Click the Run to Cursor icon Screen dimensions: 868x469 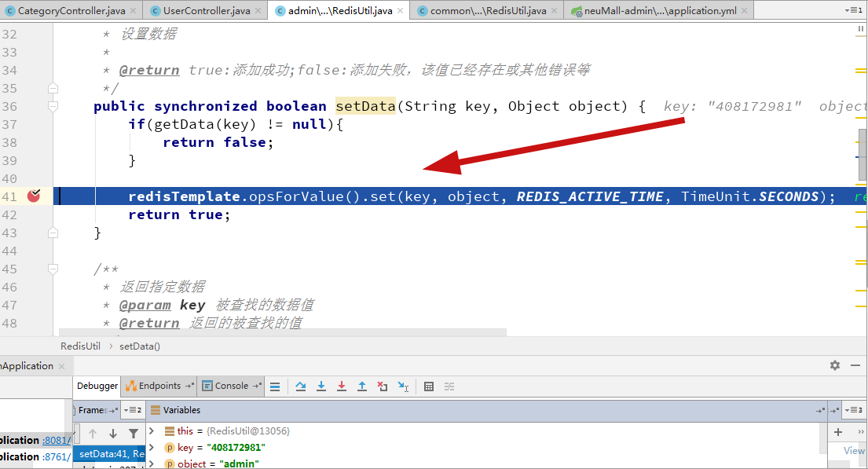(404, 387)
